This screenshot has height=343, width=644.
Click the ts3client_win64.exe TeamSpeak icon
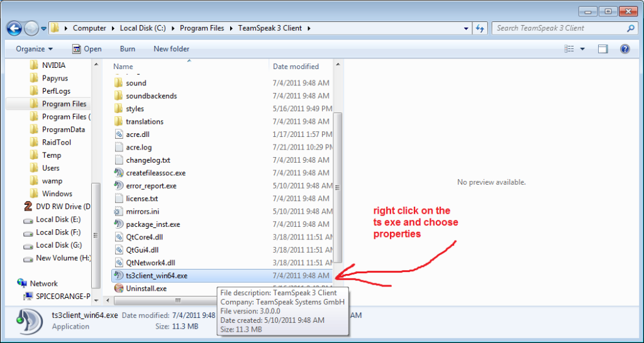click(118, 276)
